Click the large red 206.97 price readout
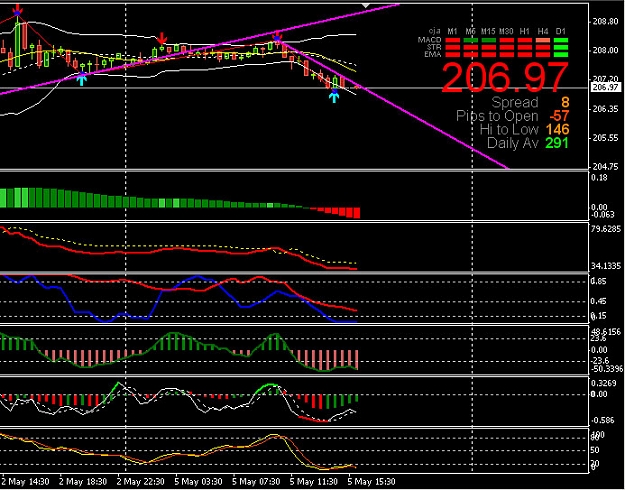Screen dimensions: 625x490 pos(505,77)
